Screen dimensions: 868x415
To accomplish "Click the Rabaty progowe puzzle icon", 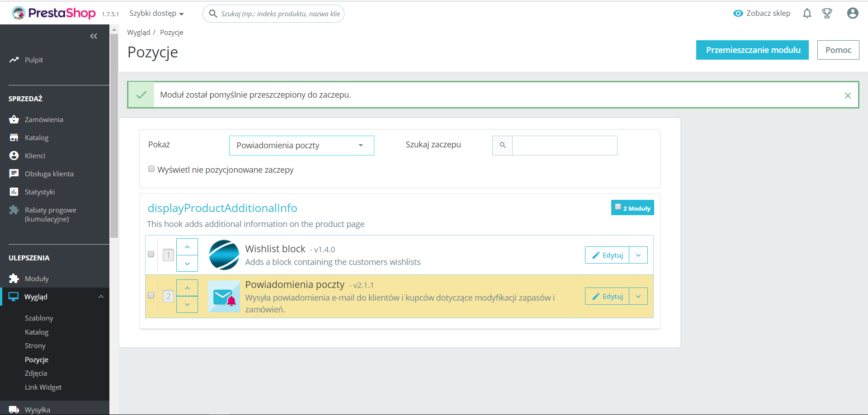I will [14, 210].
